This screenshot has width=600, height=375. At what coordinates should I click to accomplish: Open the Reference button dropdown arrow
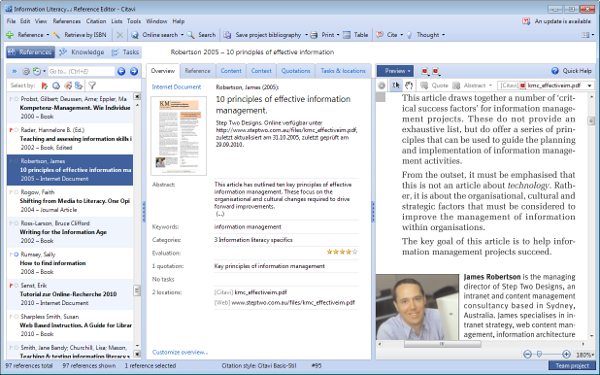(x=48, y=35)
